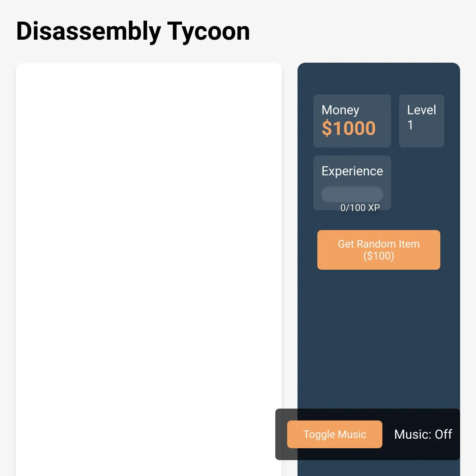Click sidebar padding above the Money card

[379, 79]
